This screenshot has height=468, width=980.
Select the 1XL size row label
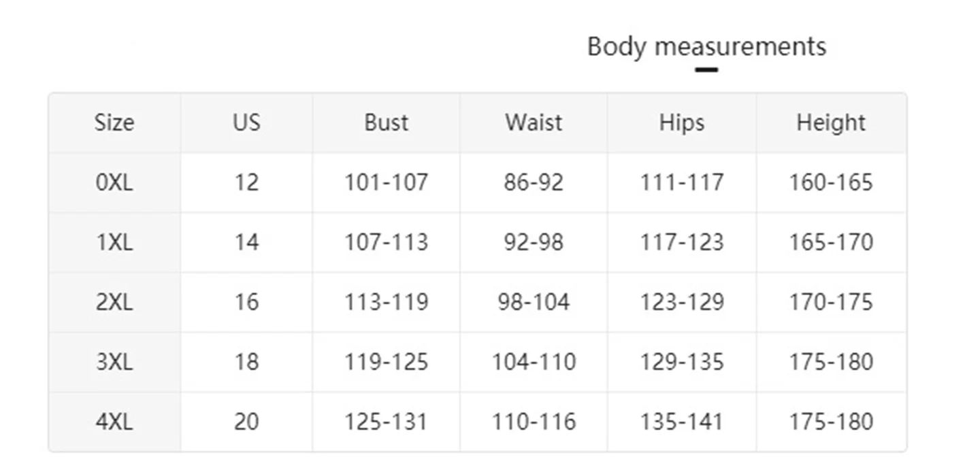[x=114, y=242]
